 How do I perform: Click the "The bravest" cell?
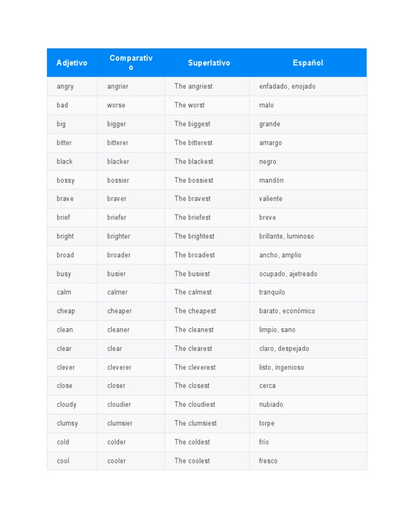click(x=192, y=198)
